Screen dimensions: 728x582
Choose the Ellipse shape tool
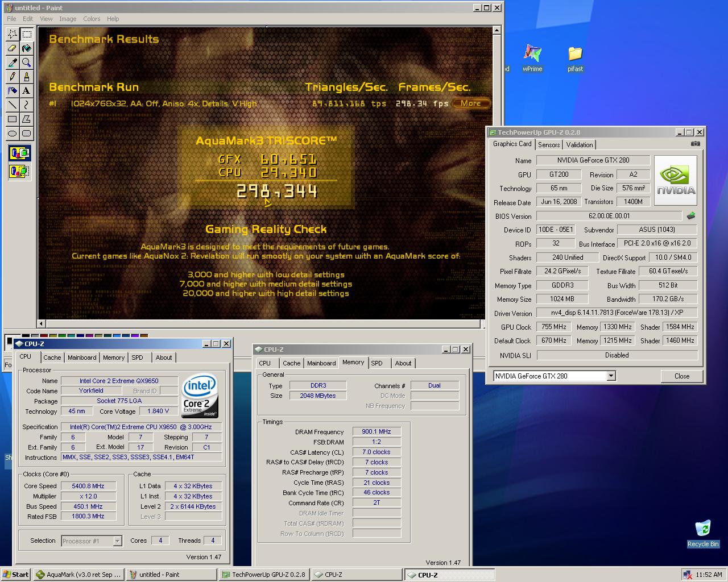click(x=12, y=134)
